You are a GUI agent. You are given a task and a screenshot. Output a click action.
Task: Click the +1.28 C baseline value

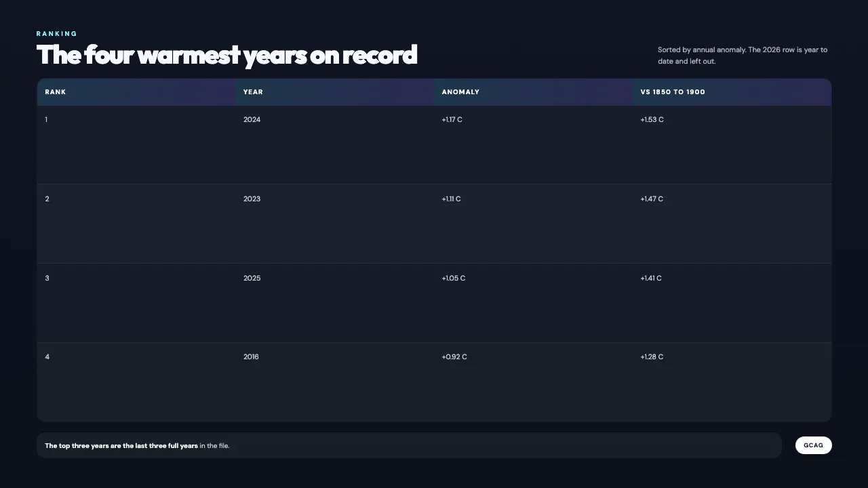click(652, 357)
